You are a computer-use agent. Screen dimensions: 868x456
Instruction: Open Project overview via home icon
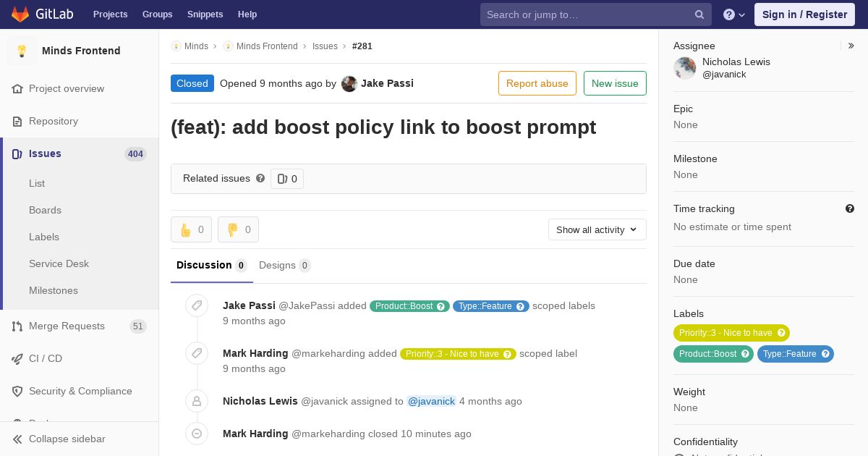17,88
